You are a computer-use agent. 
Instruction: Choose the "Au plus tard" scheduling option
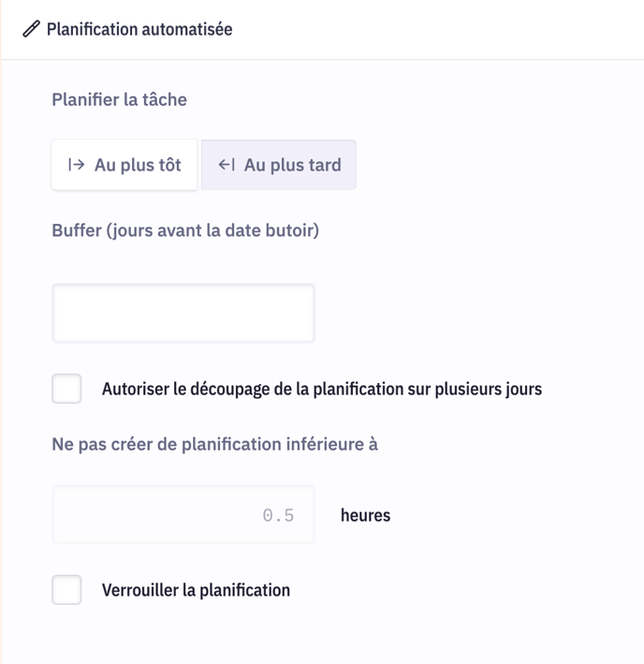pyautogui.click(x=279, y=165)
